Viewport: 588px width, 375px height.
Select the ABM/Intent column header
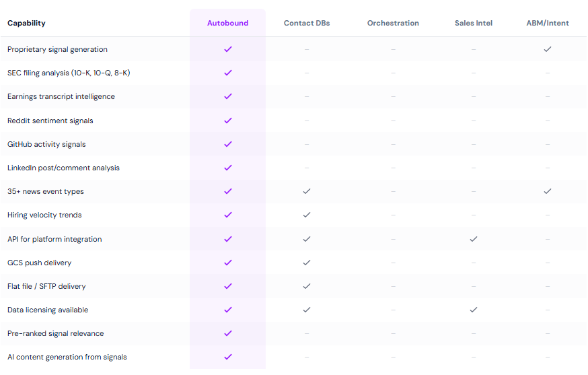point(548,24)
